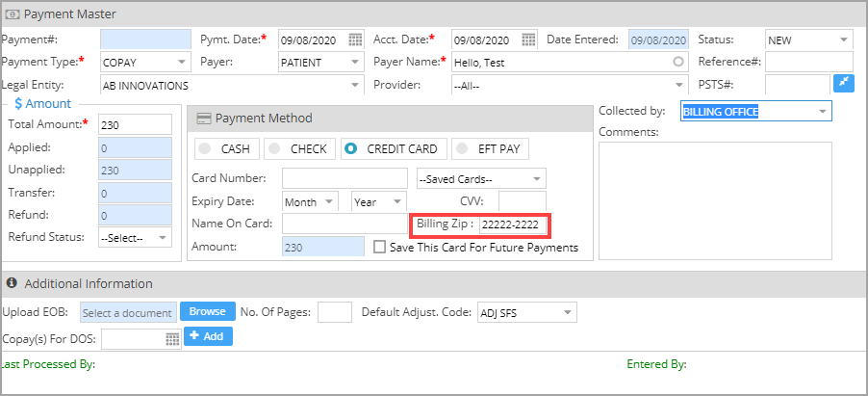
Task: Open the Status dropdown showing NEW
Action: [x=808, y=40]
